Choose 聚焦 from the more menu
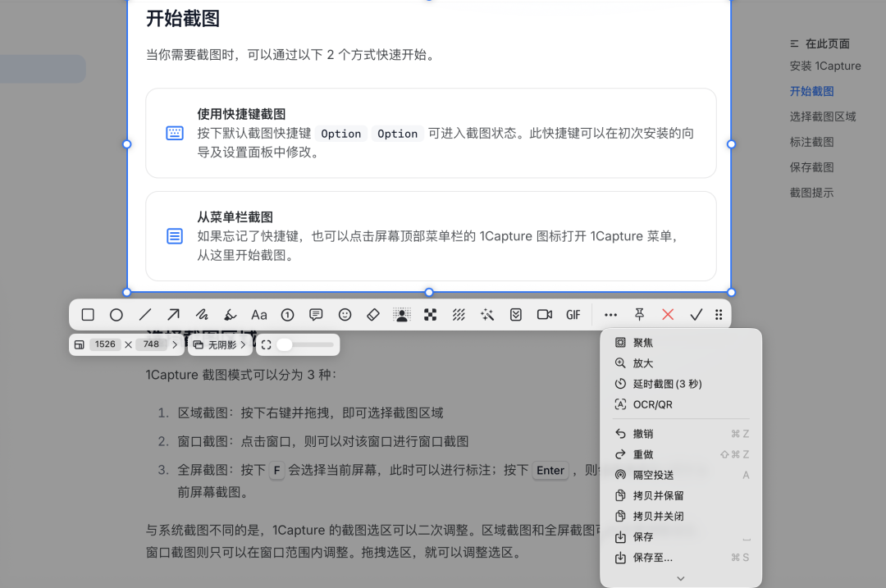 click(x=681, y=342)
